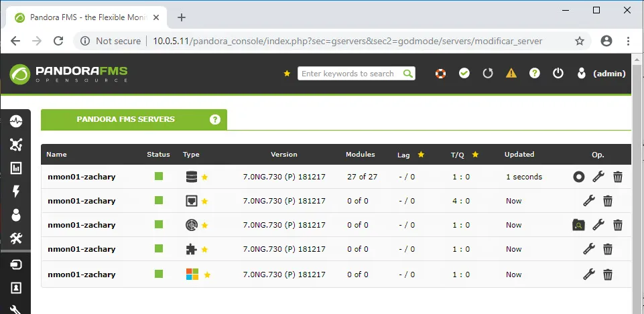Select the Pandora FMS Servers tab header
Screen dimensions: 644x314
click(x=134, y=119)
